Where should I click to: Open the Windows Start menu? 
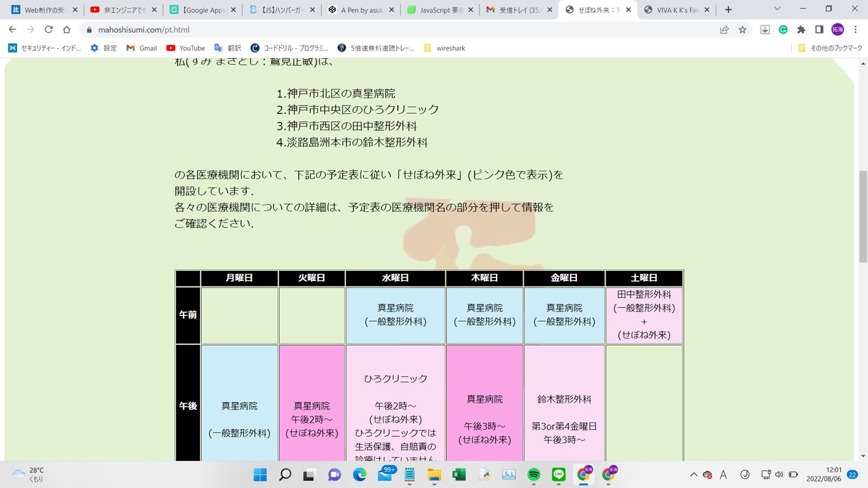coord(260,474)
